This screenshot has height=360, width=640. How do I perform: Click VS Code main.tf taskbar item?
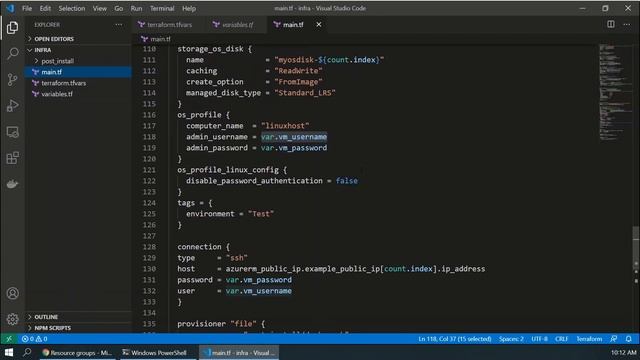(239, 352)
